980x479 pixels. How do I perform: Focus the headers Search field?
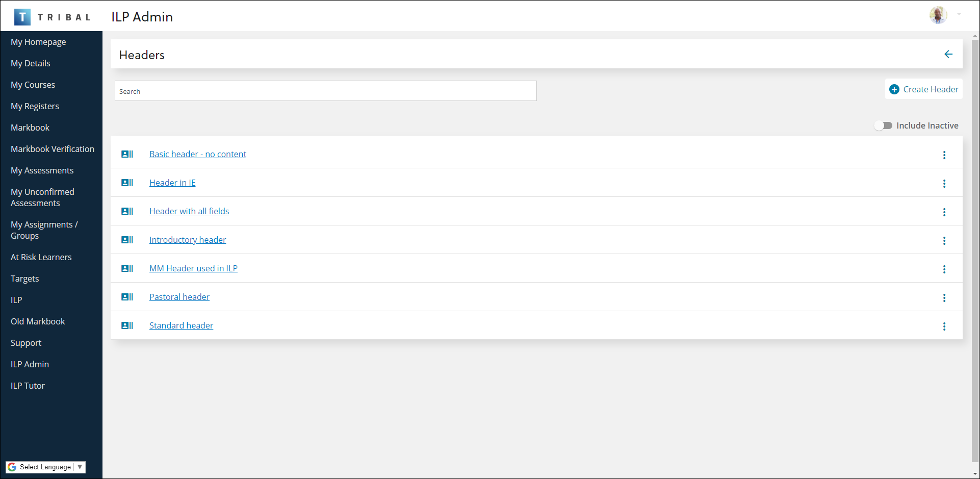[x=325, y=91]
